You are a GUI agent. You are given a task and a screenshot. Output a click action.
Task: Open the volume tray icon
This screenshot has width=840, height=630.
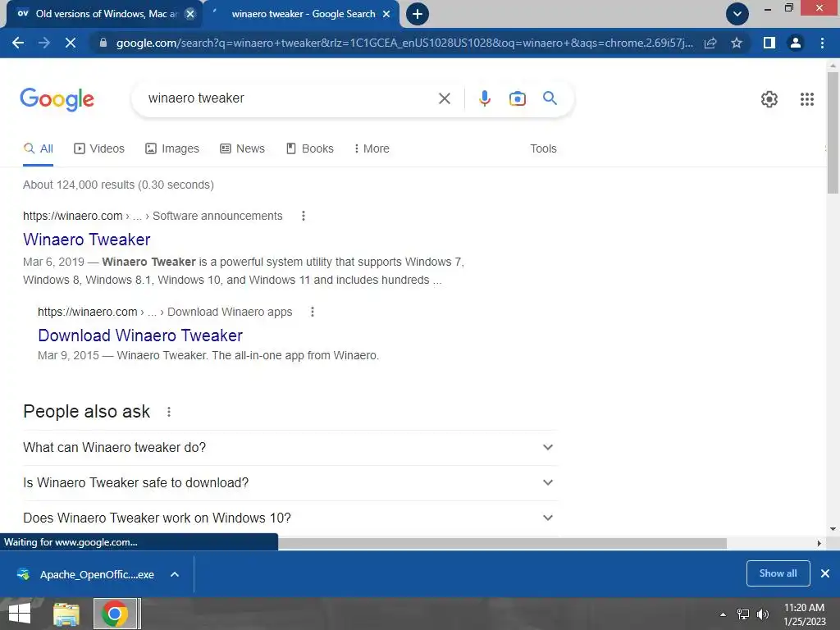point(763,614)
